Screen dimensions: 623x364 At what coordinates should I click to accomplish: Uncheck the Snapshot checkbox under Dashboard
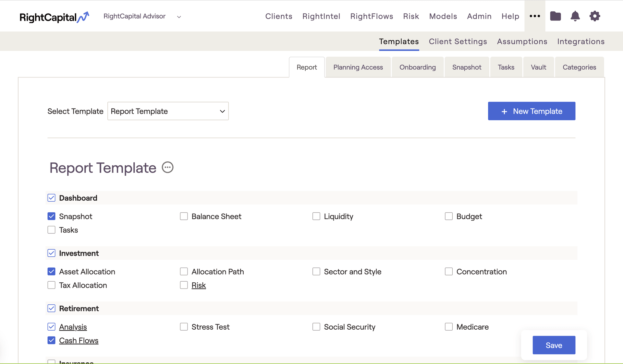(x=51, y=216)
